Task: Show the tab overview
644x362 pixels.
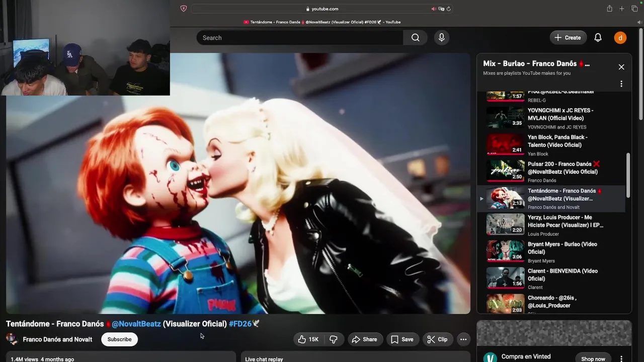Action: pyautogui.click(x=634, y=9)
